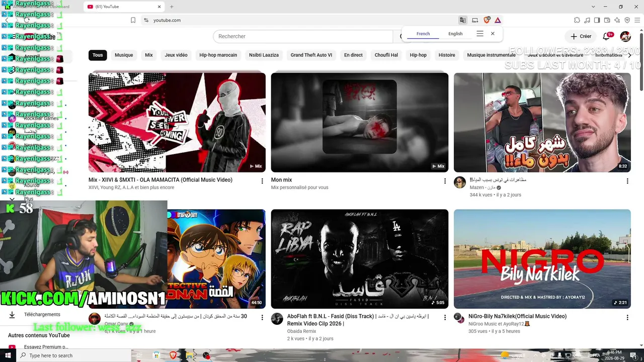Open the install app icon in address bar
The height and width of the screenshot is (362, 644).
pyautogui.click(x=475, y=20)
